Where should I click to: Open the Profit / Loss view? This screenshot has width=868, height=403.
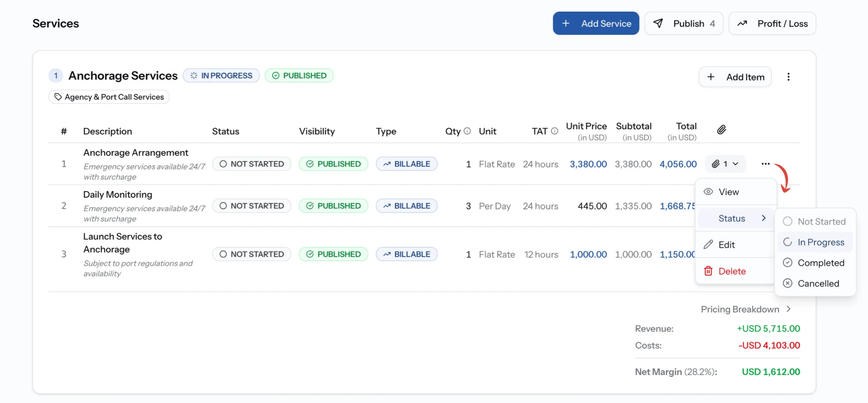click(772, 23)
